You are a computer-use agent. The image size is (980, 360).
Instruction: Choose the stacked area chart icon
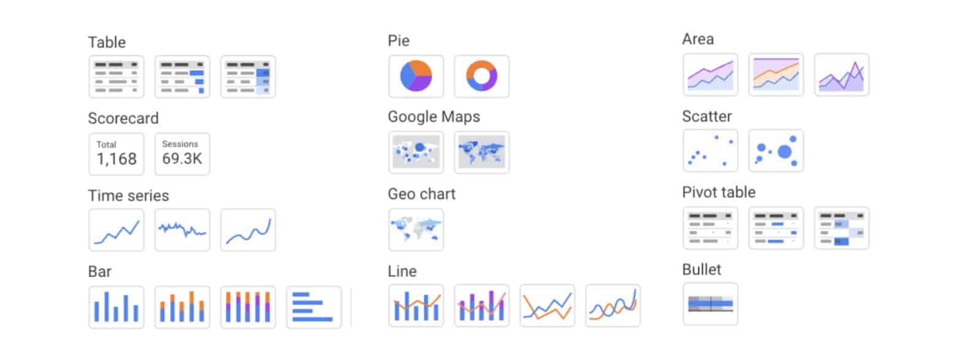click(x=776, y=74)
